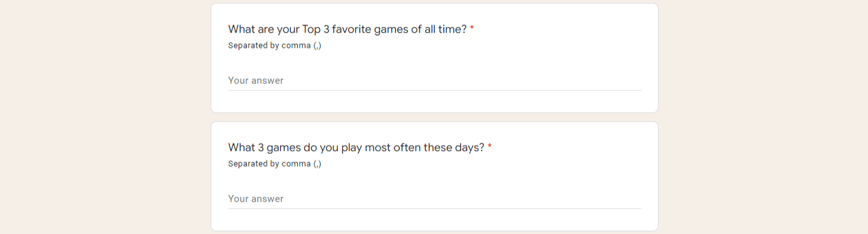
Task: Click the red asterisk after "of all time?"
Action: click(x=472, y=29)
